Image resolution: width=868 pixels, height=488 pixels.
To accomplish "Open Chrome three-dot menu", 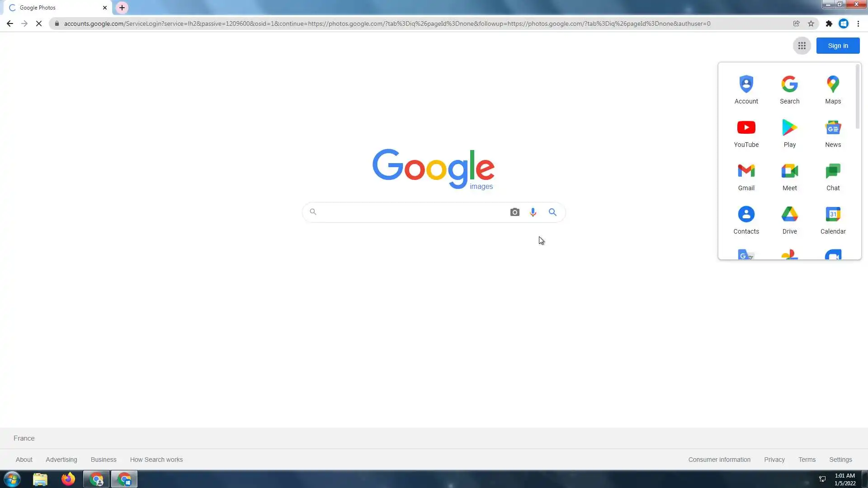I will click(858, 23).
